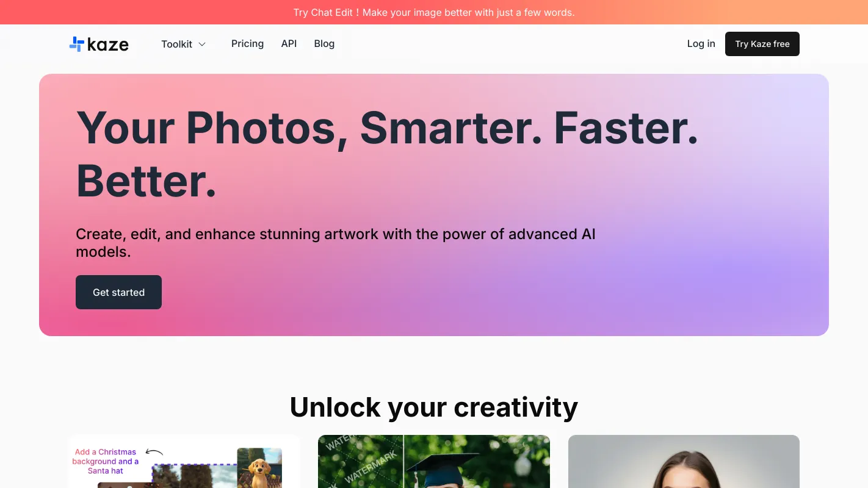The height and width of the screenshot is (488, 868).
Task: Expand the Toolkit dropdown chevron
Action: 202,44
